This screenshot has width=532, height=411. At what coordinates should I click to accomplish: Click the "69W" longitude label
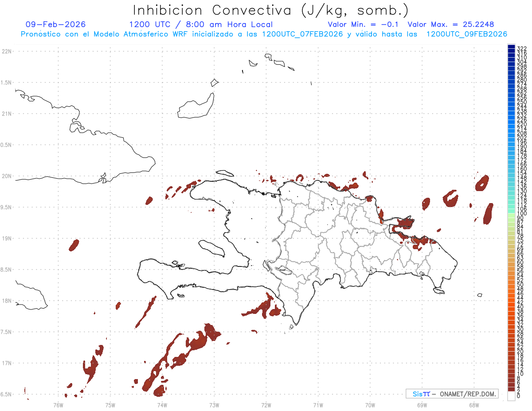[422, 405]
